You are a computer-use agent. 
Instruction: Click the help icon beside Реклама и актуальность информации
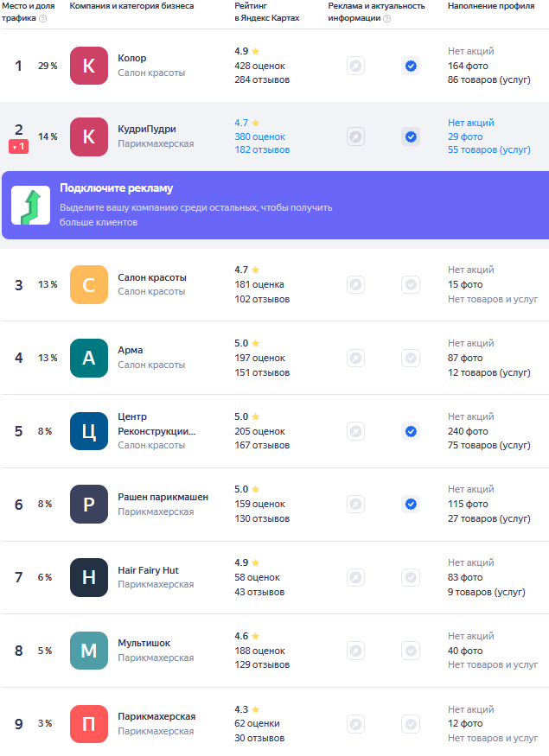pos(386,18)
